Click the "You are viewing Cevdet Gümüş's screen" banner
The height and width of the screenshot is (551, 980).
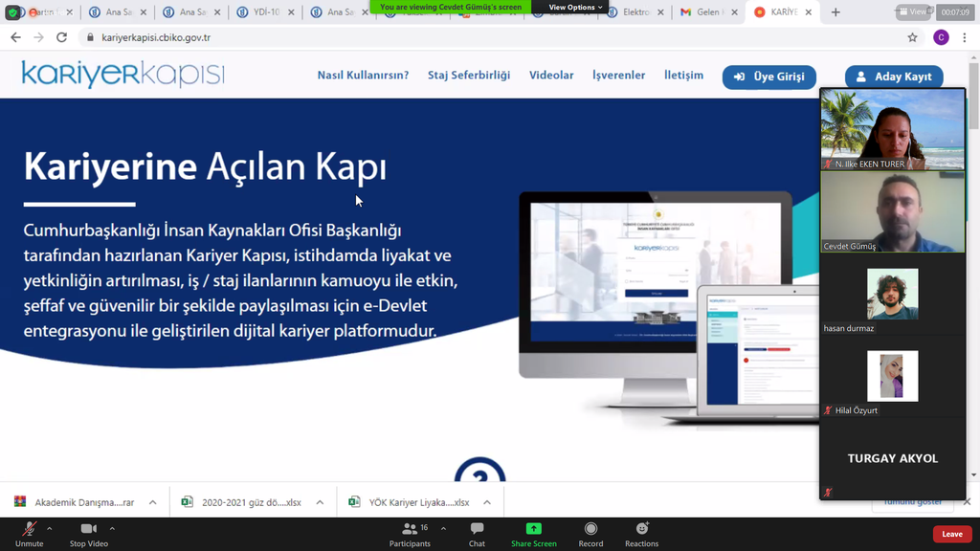(451, 7)
